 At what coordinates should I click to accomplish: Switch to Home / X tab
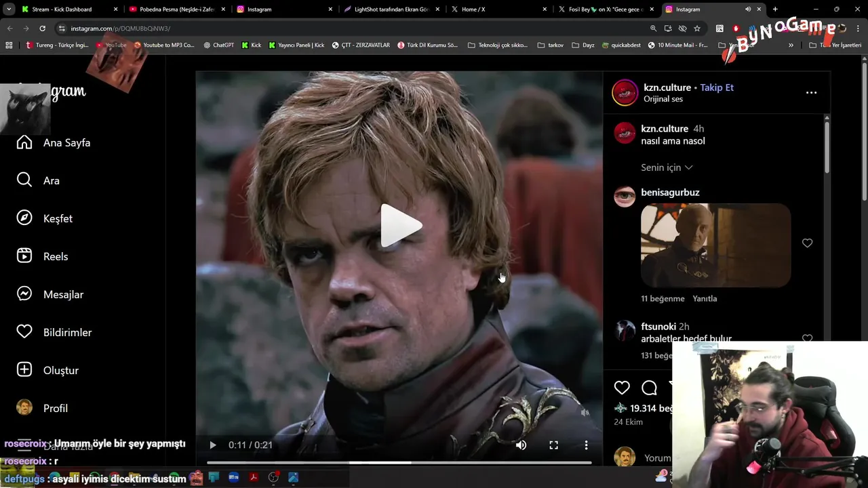point(498,9)
